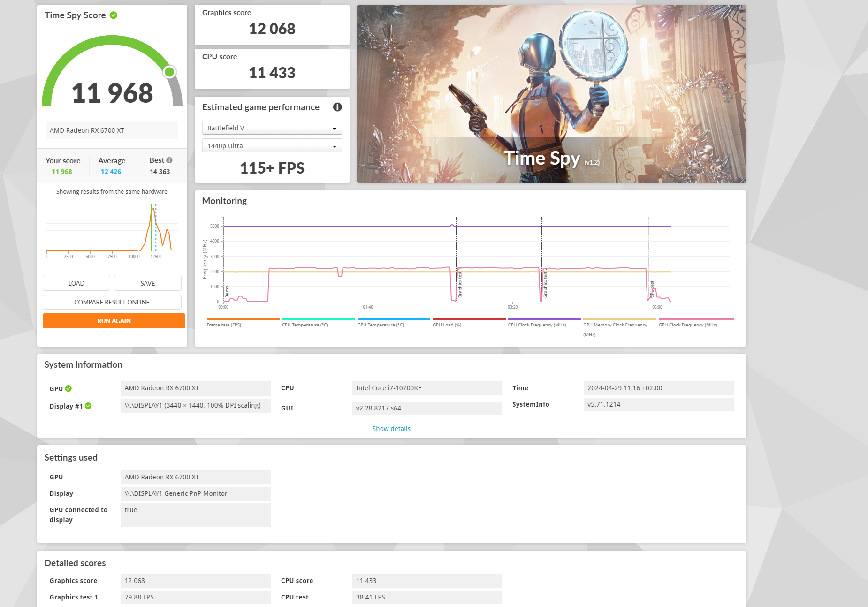This screenshot has height=607, width=868.
Task: Select the GUI version v2.28.8217 s64 field
Action: [x=427, y=408]
